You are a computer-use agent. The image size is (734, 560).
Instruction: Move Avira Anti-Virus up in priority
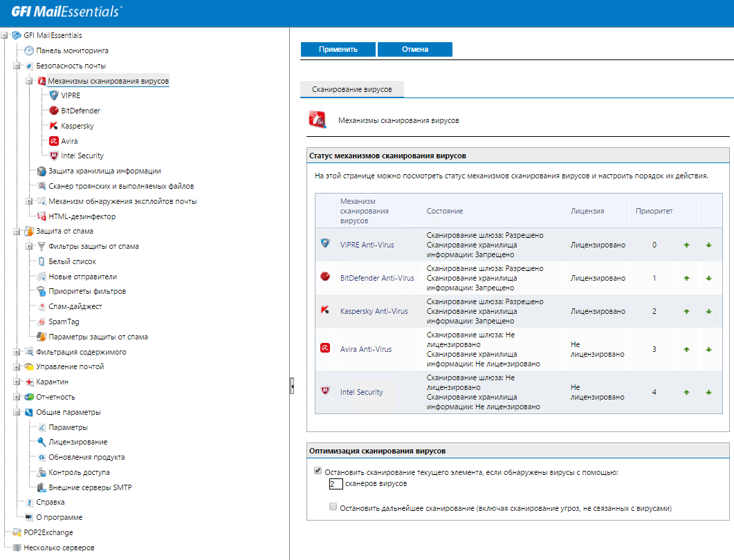point(686,349)
